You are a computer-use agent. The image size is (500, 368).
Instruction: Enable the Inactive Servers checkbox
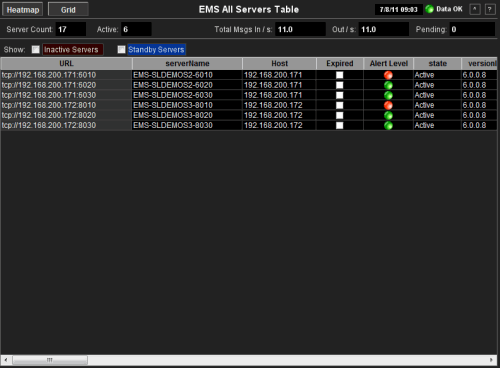point(36,50)
